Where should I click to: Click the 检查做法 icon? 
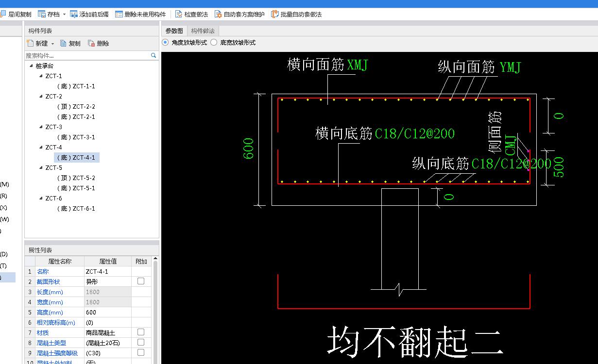click(179, 14)
